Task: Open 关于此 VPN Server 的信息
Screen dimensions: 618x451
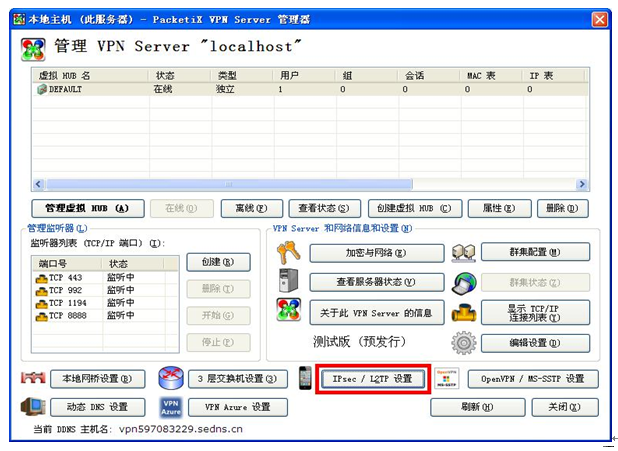Action: [x=376, y=313]
